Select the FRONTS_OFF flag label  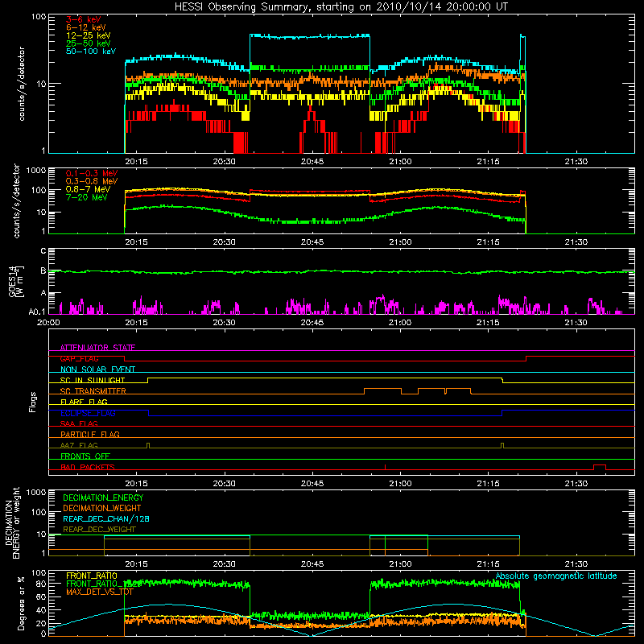85,456
